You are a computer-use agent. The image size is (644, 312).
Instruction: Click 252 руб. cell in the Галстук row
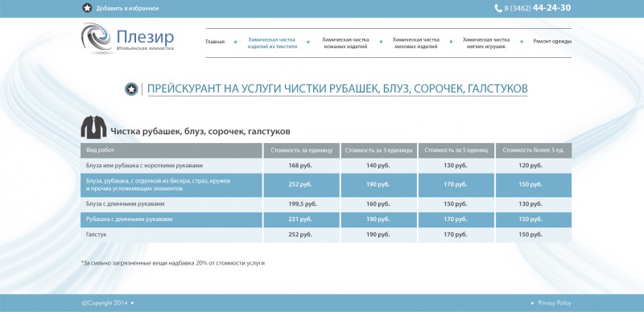[x=301, y=236]
